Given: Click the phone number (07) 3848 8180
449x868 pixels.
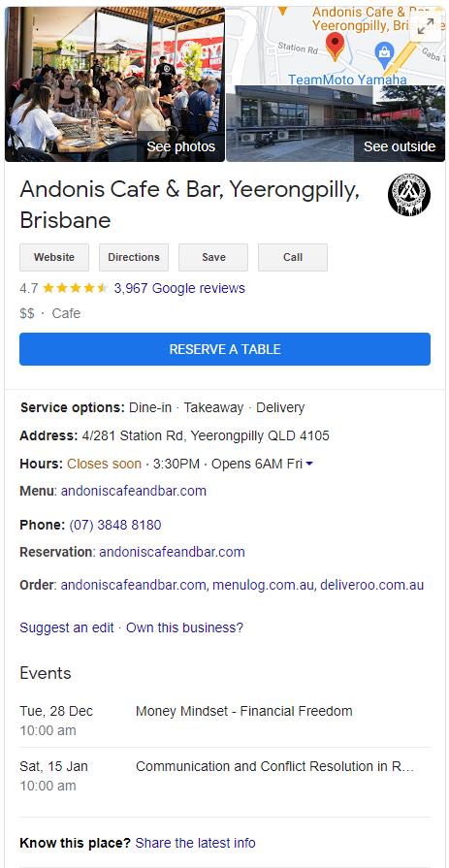Looking at the screenshot, I should [x=115, y=525].
